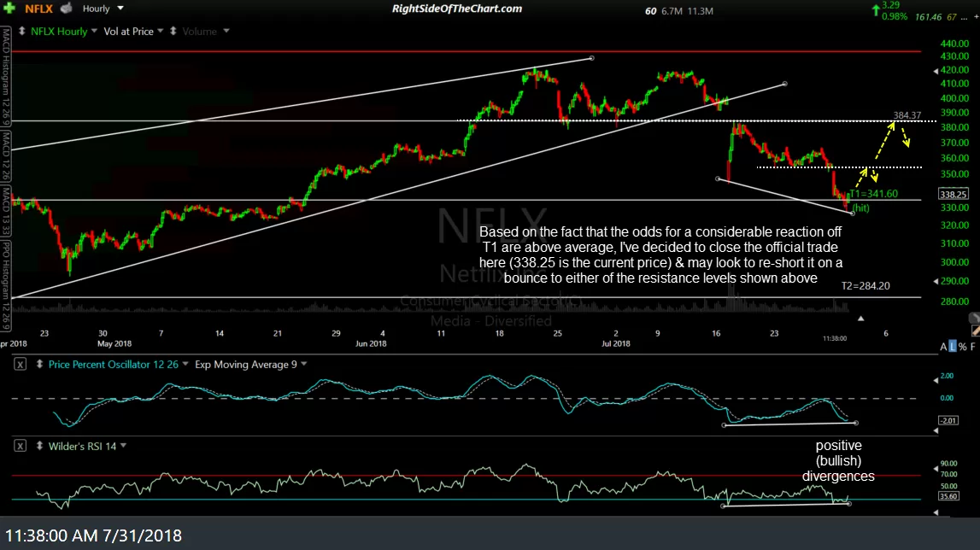
Task: Click the MACD 12 26 side tab
Action: tap(6, 156)
